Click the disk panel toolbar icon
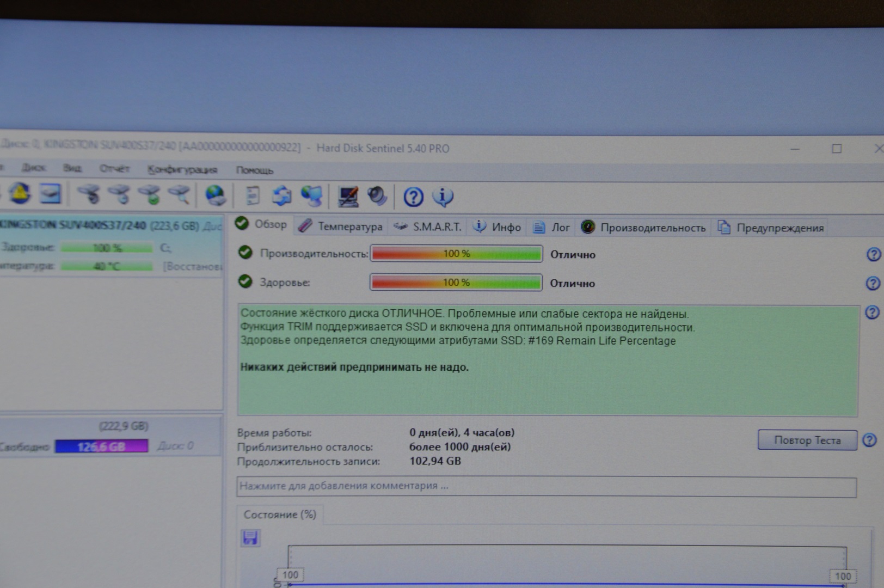The height and width of the screenshot is (588, 884). (x=50, y=194)
